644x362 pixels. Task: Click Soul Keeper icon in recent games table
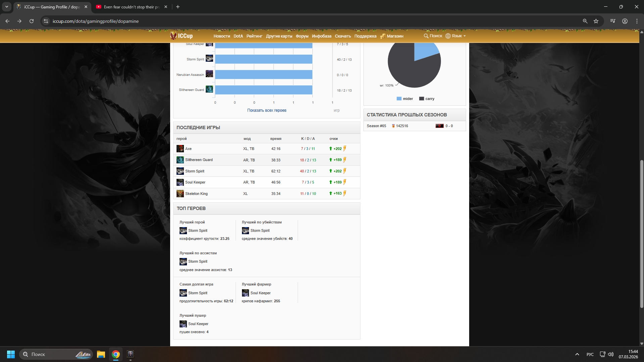tap(180, 182)
